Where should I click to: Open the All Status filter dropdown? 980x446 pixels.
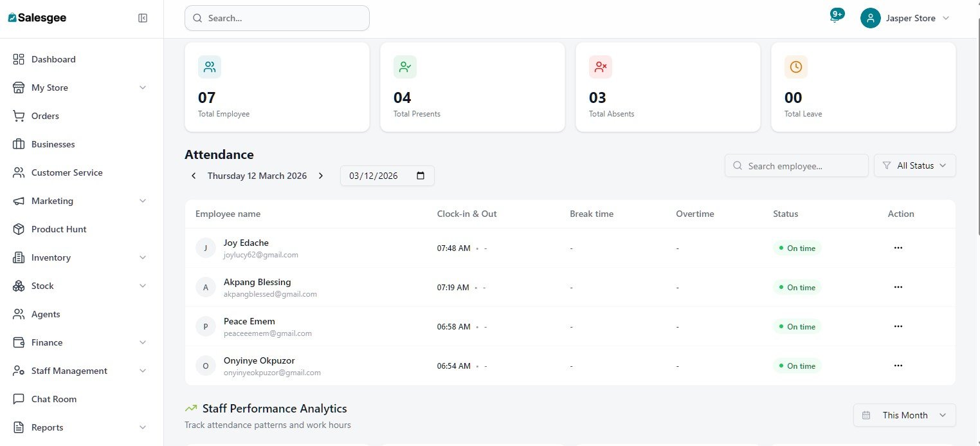914,165
